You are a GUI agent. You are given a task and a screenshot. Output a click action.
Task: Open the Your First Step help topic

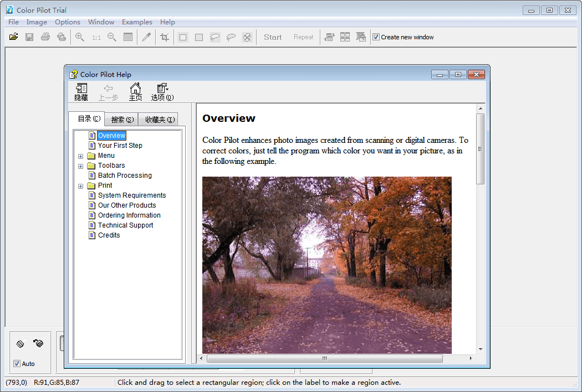point(120,146)
